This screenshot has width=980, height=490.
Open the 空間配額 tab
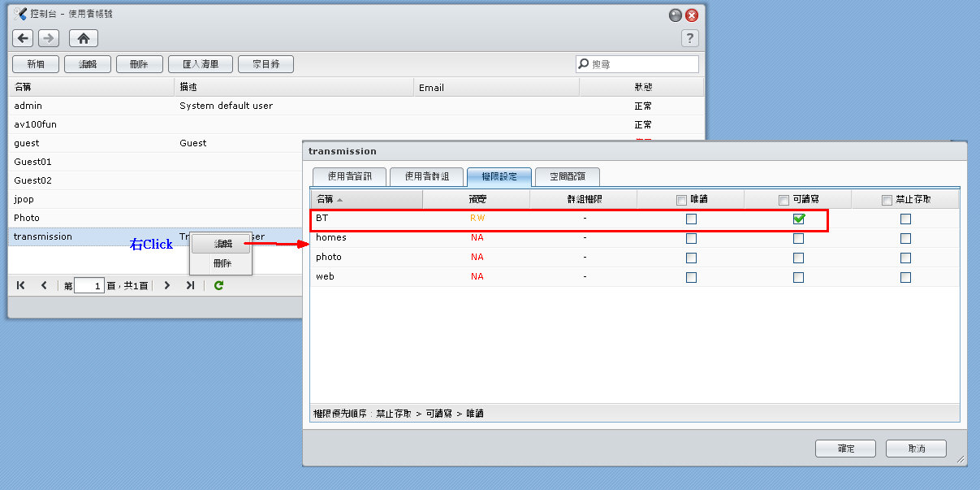[568, 176]
